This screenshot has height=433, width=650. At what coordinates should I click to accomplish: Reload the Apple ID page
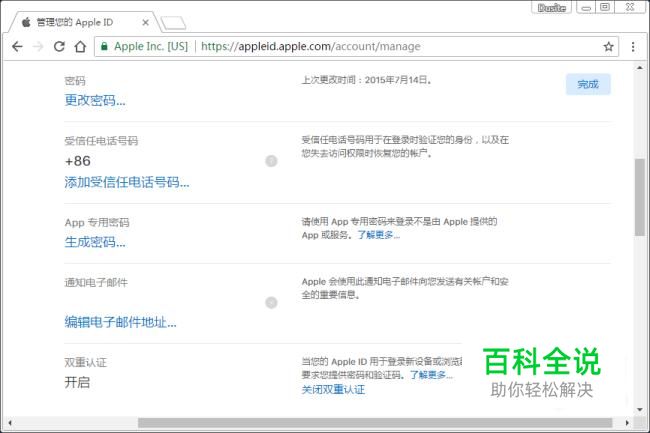[x=59, y=46]
